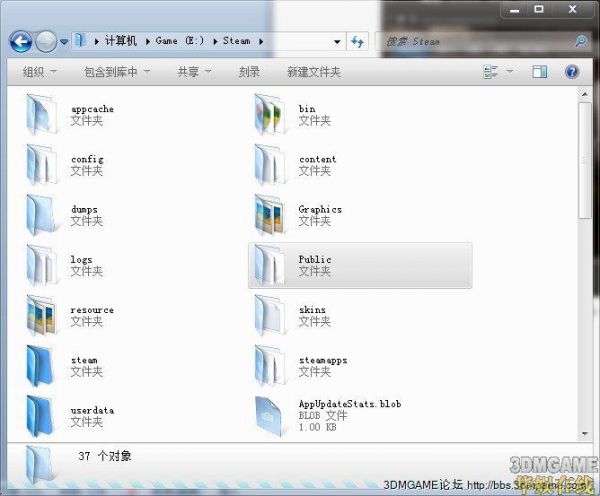The height and width of the screenshot is (496, 600).
Task: Click the vertical scrollbar thumb
Action: (585, 161)
